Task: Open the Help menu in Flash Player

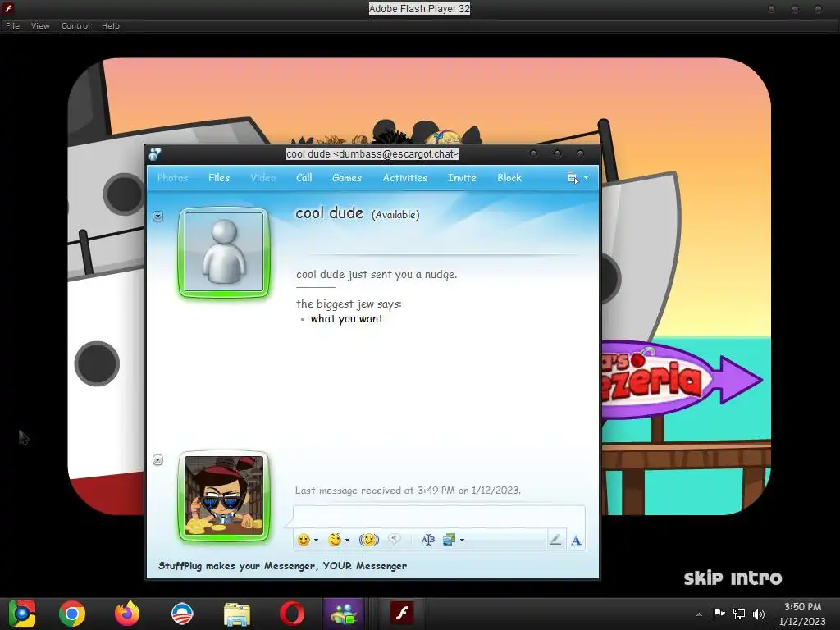Action: [111, 25]
